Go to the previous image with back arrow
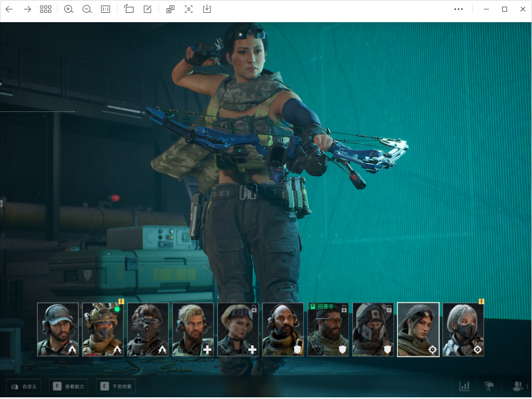 pyautogui.click(x=9, y=9)
